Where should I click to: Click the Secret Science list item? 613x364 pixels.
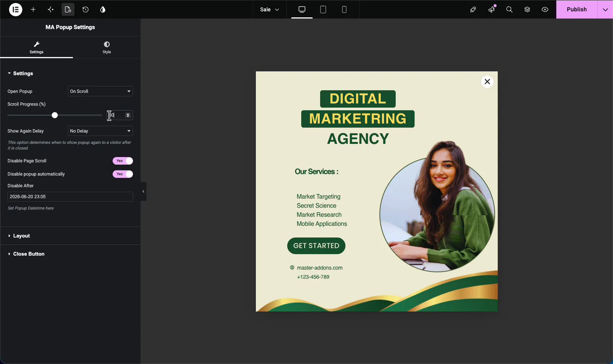pos(316,206)
